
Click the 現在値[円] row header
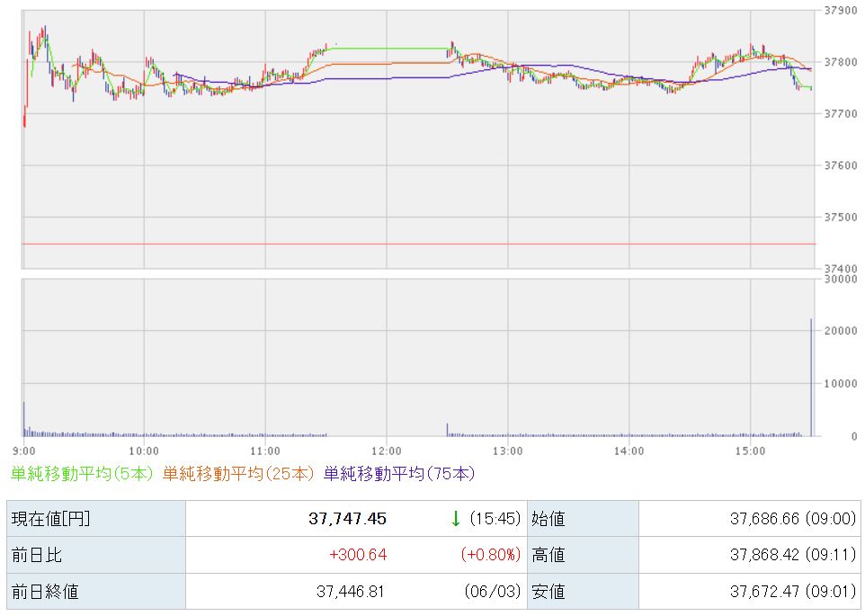[x=96, y=518]
